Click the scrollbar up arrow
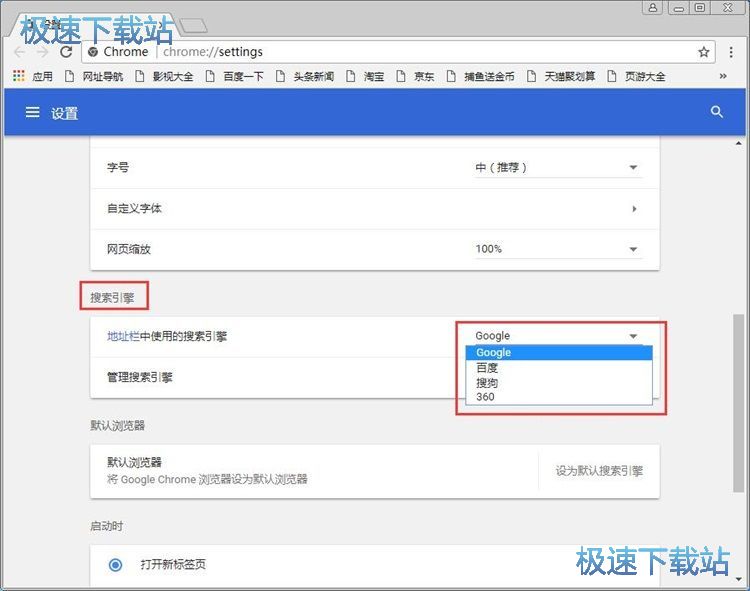 (x=739, y=143)
